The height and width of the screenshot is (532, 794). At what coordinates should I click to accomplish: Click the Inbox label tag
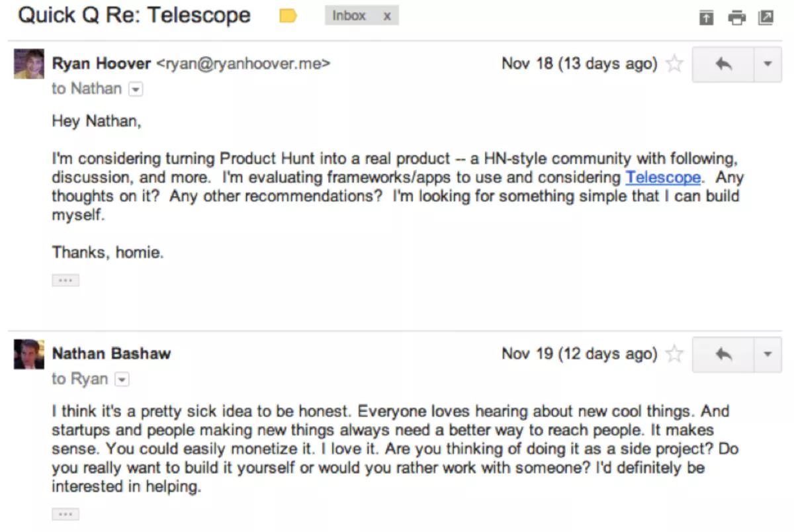point(349,16)
